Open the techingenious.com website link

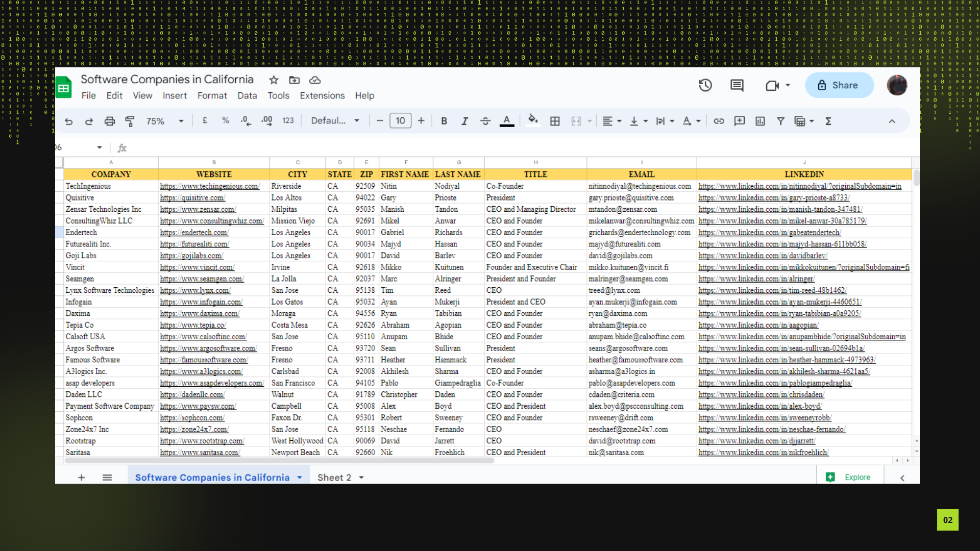[210, 186]
